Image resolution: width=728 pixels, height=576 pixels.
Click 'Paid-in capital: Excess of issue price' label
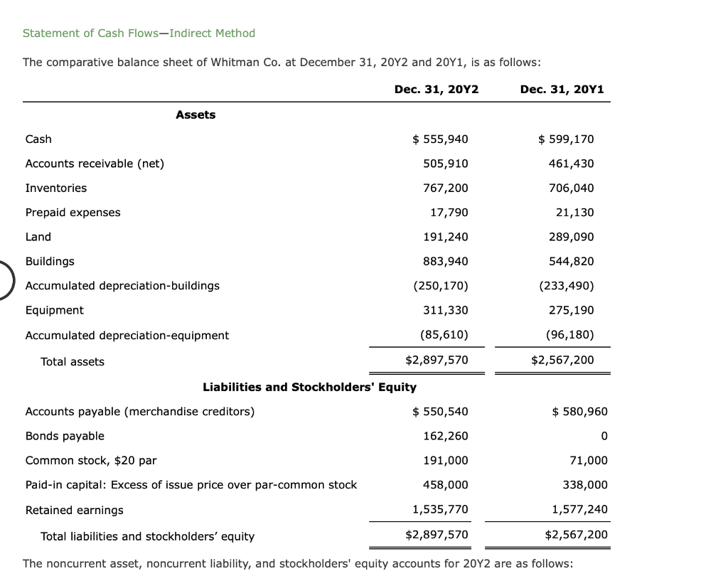click(x=191, y=486)
